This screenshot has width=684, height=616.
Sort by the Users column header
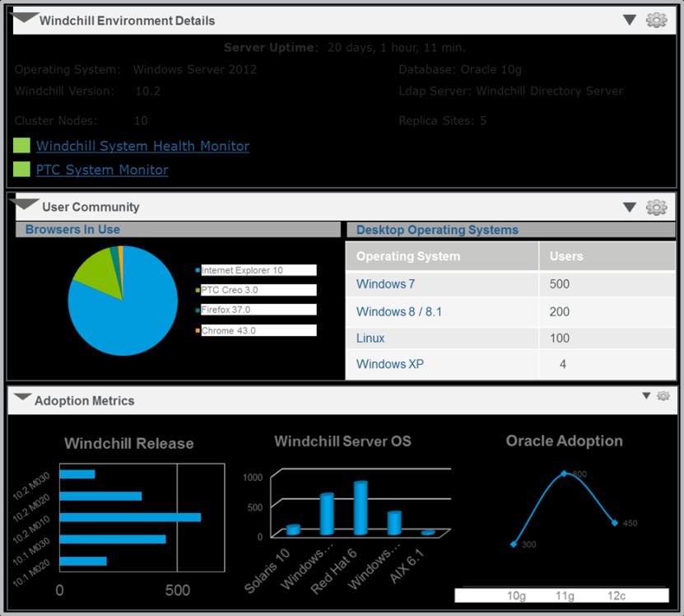click(607, 256)
